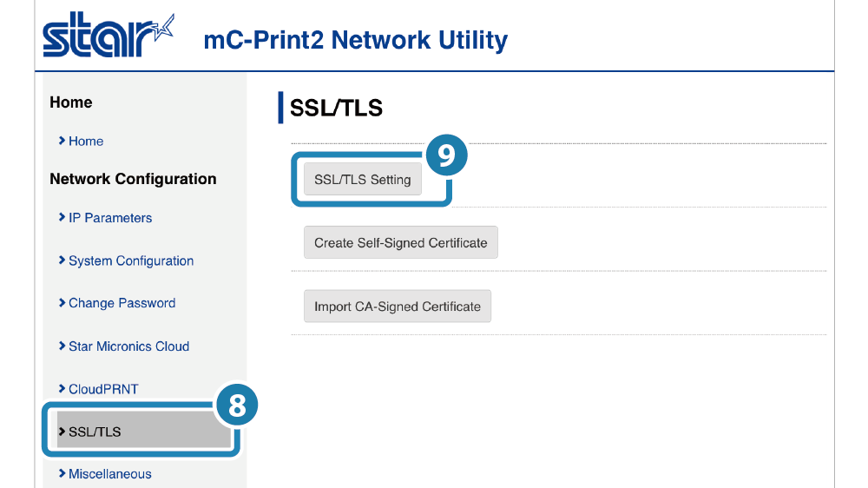Click the chevron next to IP Parameters
This screenshot has height=488, width=868.
click(x=62, y=217)
